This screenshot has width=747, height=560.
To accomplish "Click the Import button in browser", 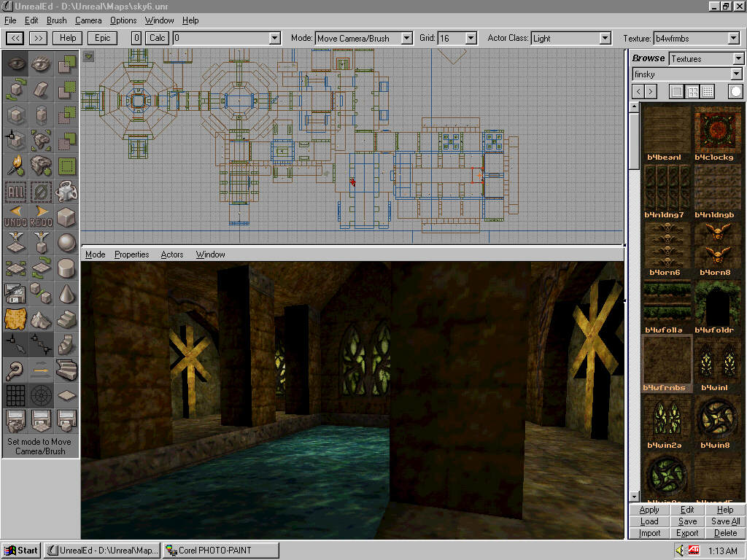I will 649,533.
